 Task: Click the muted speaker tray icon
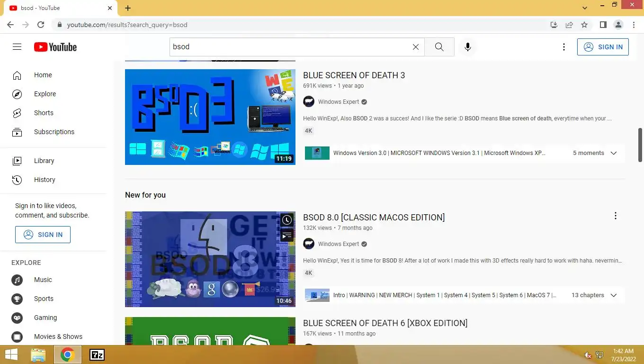coord(588,355)
